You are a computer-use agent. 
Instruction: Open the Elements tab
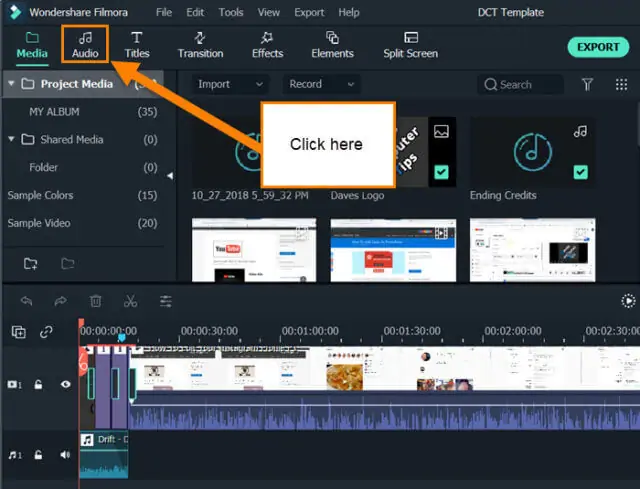tap(332, 45)
